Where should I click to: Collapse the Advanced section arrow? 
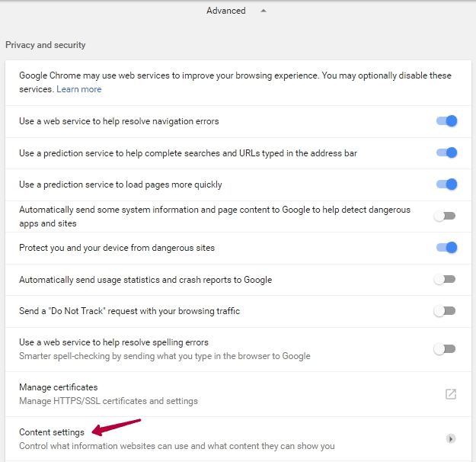[264, 11]
